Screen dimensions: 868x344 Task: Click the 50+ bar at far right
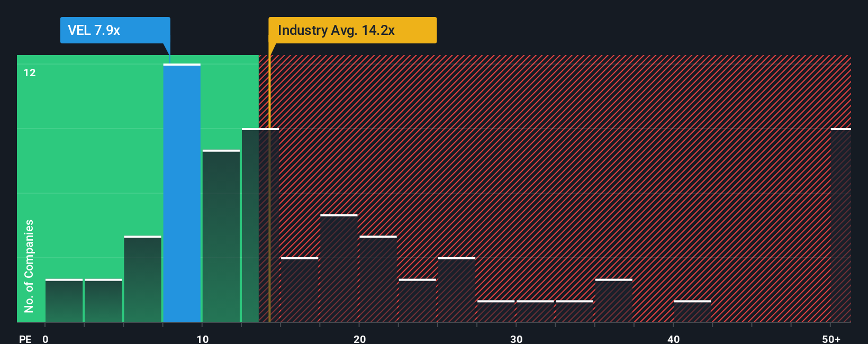point(841,225)
